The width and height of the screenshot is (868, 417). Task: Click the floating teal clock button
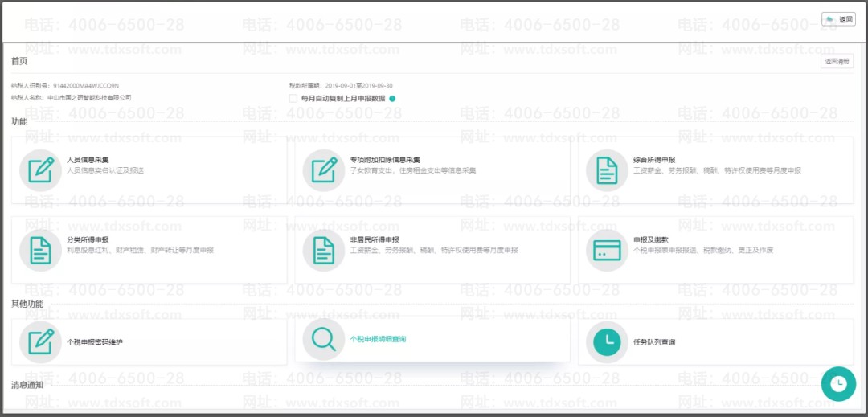tap(838, 384)
